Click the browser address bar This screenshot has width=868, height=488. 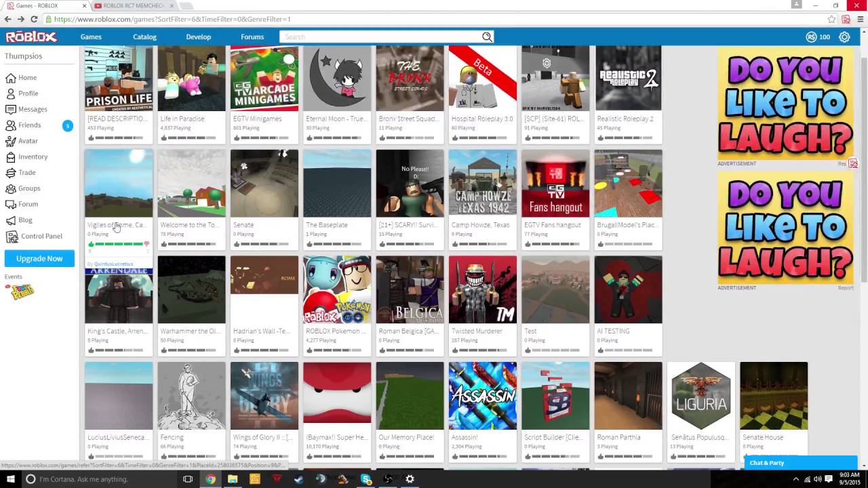pyautogui.click(x=434, y=19)
